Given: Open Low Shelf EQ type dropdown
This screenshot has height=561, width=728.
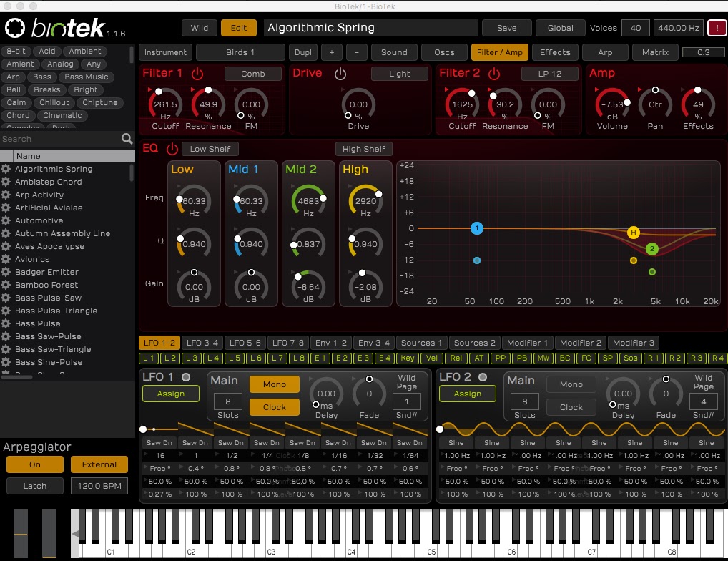Looking at the screenshot, I should click(210, 149).
